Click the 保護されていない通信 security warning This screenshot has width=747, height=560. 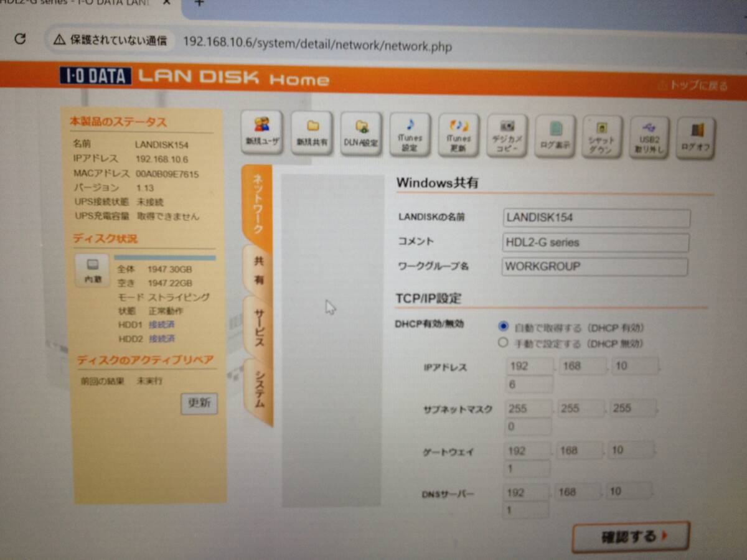(111, 40)
